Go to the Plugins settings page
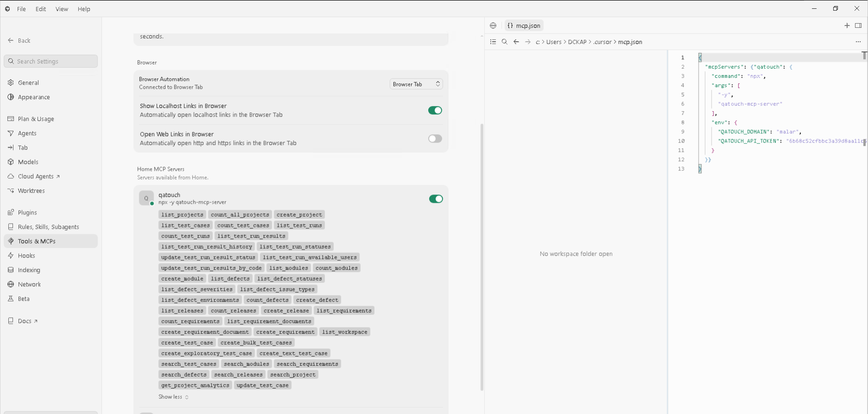Image resolution: width=868 pixels, height=414 pixels. click(50, 212)
